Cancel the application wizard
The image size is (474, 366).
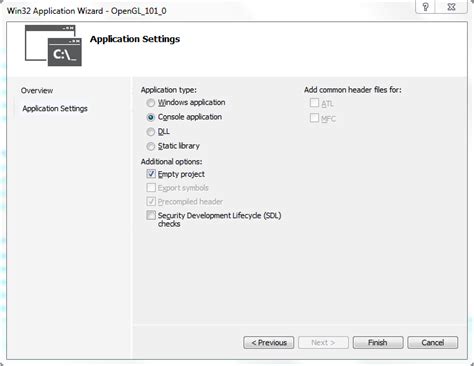tap(433, 343)
